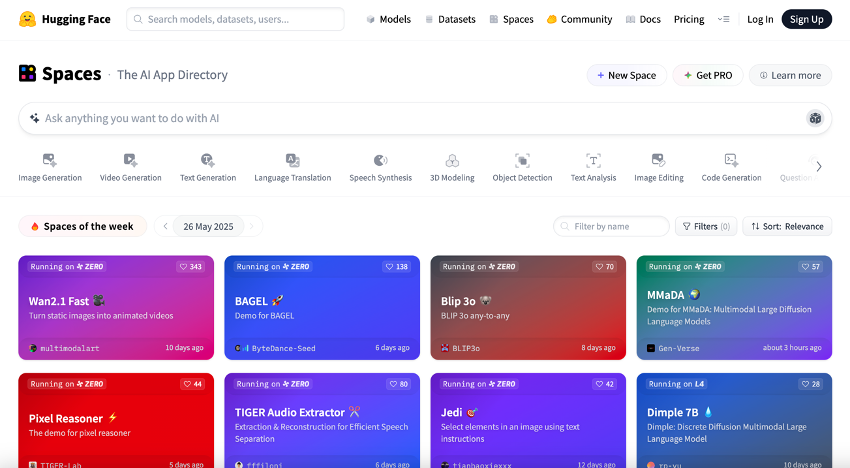Click the Get PRO button

click(x=707, y=75)
